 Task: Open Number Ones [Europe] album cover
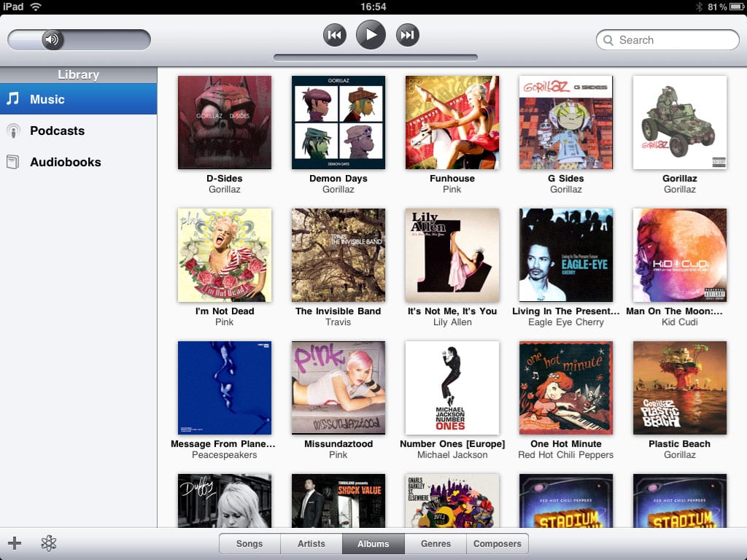(452, 388)
